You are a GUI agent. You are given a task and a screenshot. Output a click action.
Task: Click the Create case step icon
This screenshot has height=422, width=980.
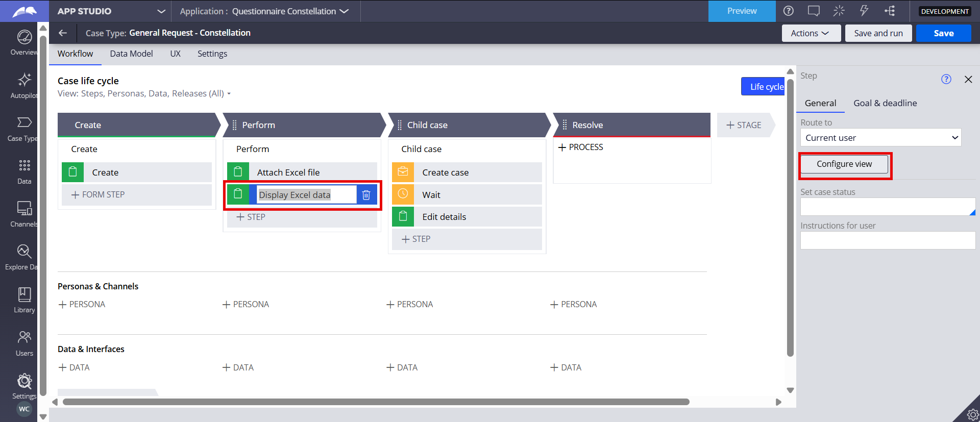[x=403, y=172]
